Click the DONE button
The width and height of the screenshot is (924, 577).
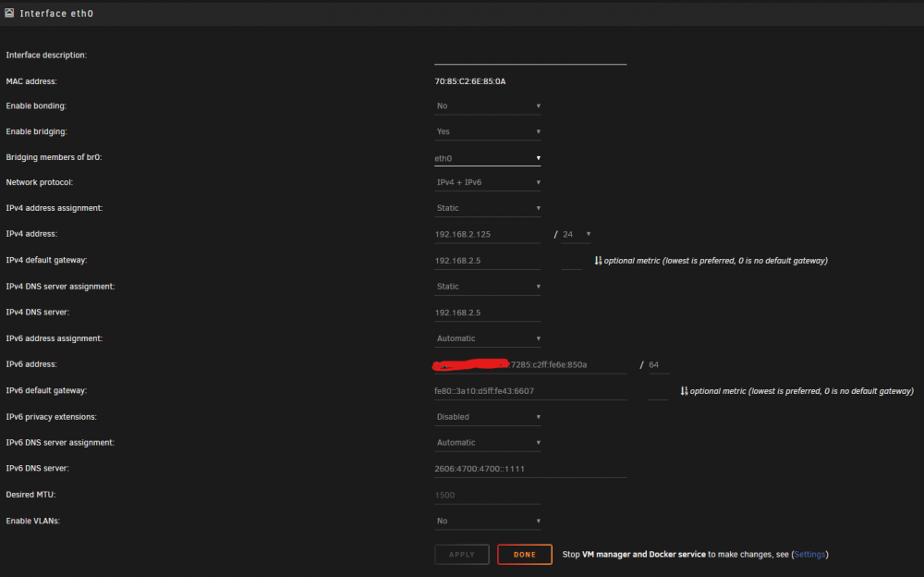(x=525, y=555)
